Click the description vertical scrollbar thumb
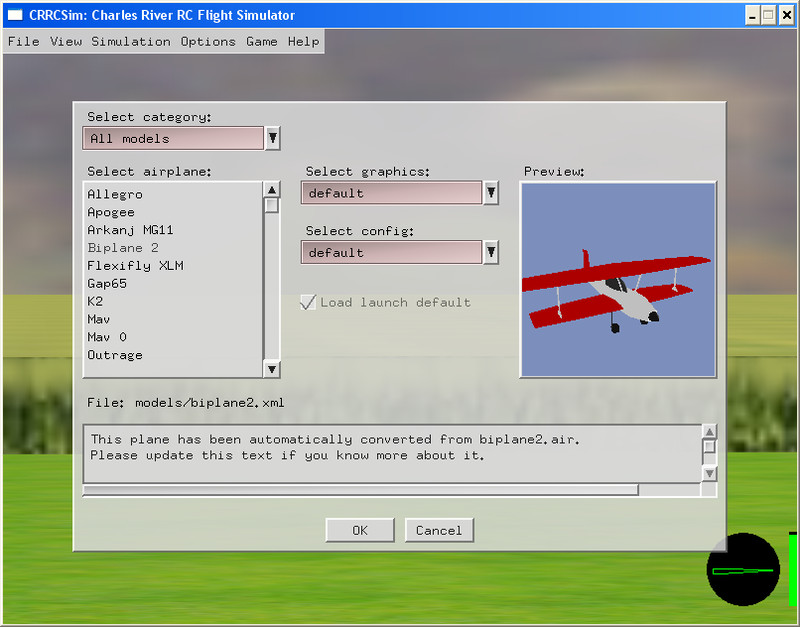This screenshot has height=627, width=800. click(x=709, y=447)
